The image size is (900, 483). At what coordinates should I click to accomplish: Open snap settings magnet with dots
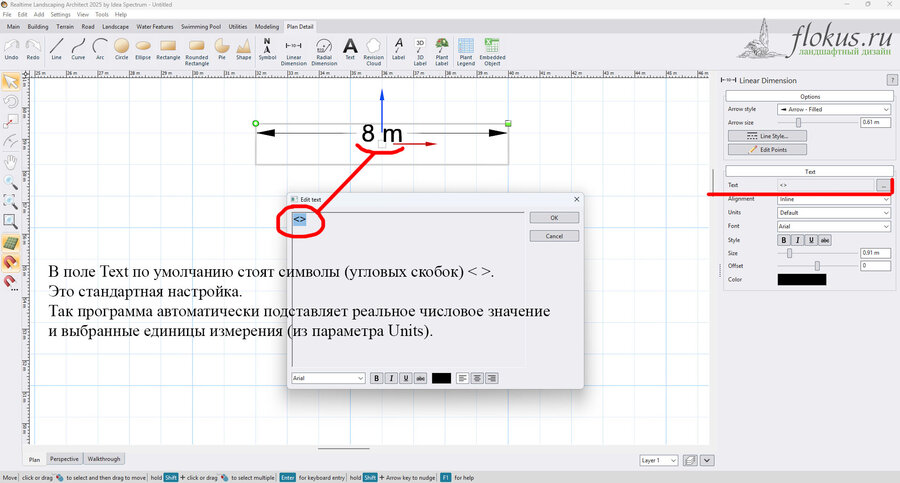click(x=10, y=282)
